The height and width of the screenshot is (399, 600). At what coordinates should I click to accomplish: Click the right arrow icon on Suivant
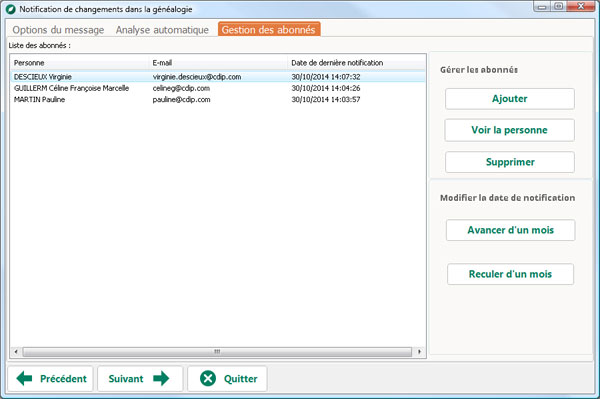161,378
